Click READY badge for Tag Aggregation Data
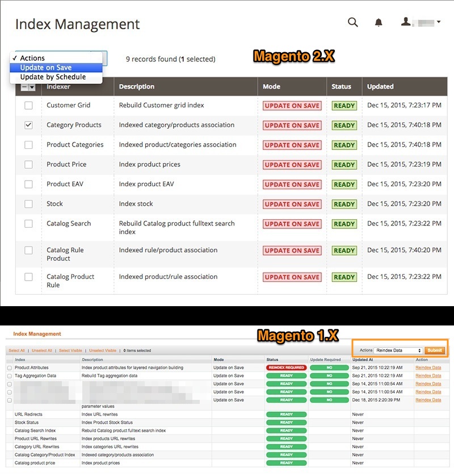The height and width of the screenshot is (476, 454). click(x=286, y=376)
